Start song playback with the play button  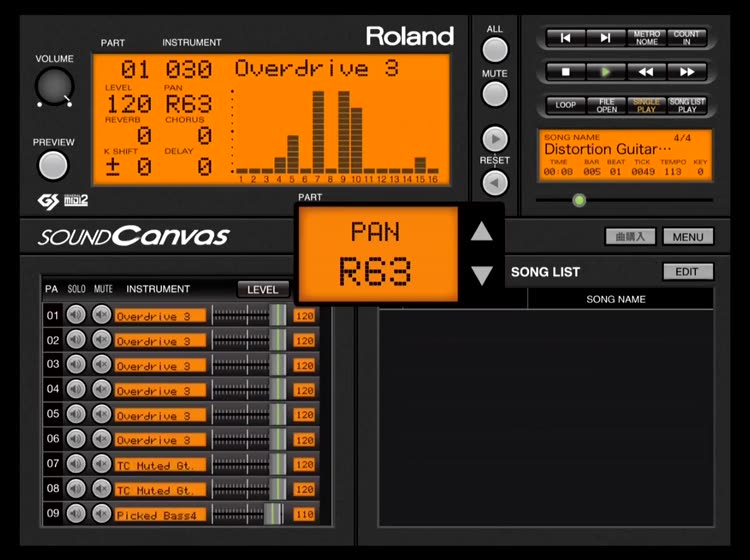coord(606,72)
